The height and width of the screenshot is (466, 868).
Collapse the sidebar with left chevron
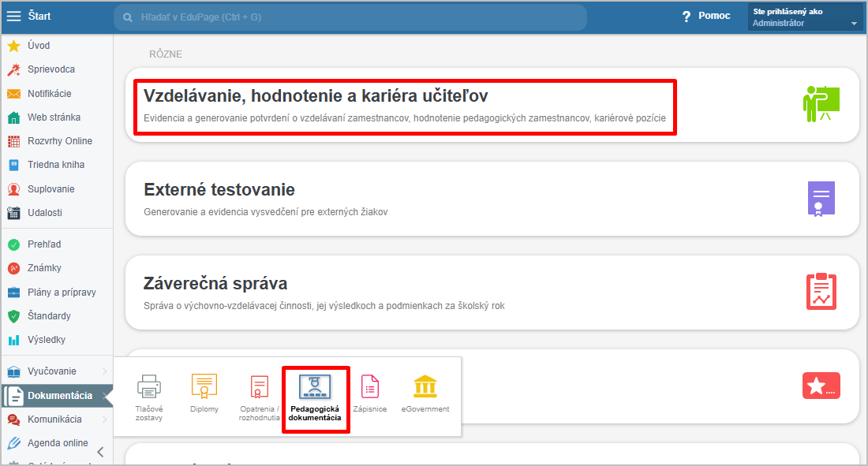tap(100, 452)
